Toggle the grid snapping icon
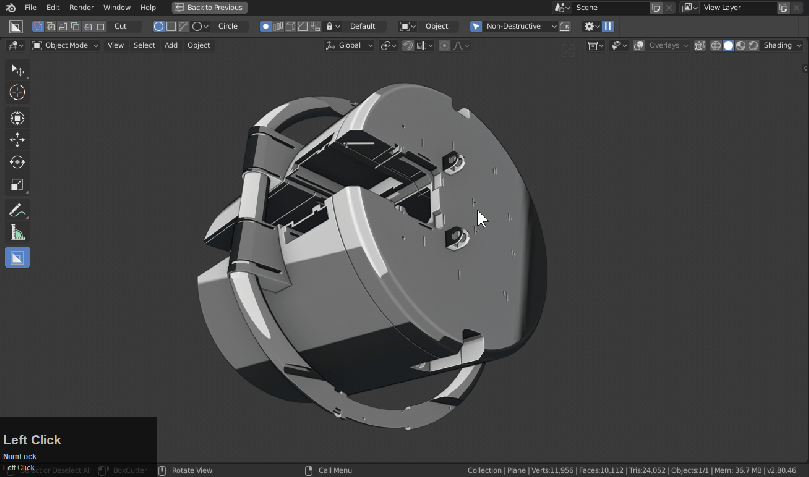Image resolution: width=809 pixels, height=477 pixels. point(315,26)
